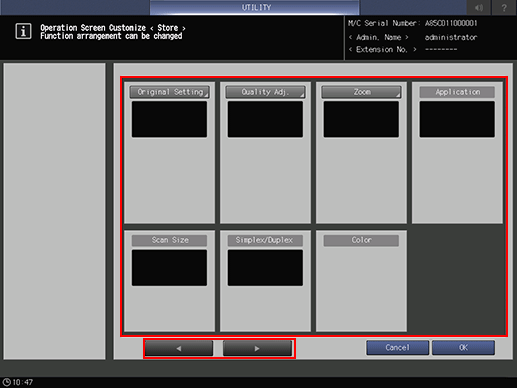
Task: Click the information icon beside the message
Action: pyautogui.click(x=23, y=31)
